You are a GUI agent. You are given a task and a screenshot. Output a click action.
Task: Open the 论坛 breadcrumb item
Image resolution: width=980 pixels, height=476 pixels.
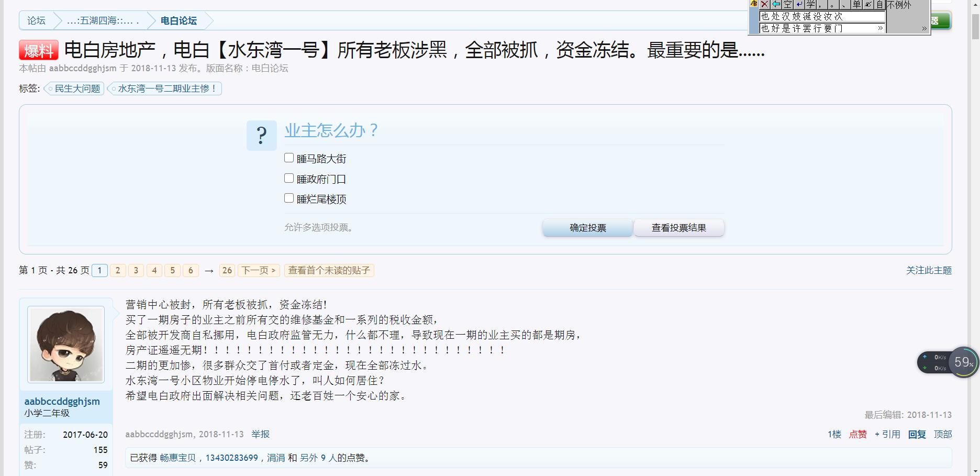coord(36,21)
